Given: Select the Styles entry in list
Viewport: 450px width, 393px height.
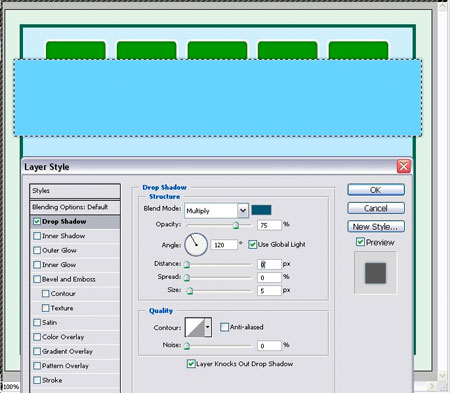Looking at the screenshot, I should point(75,191).
